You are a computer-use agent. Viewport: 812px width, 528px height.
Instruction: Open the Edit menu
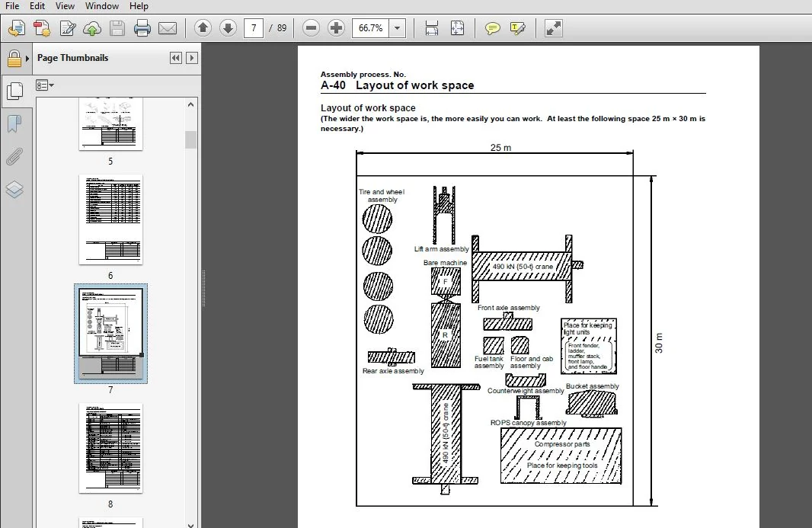click(37, 6)
